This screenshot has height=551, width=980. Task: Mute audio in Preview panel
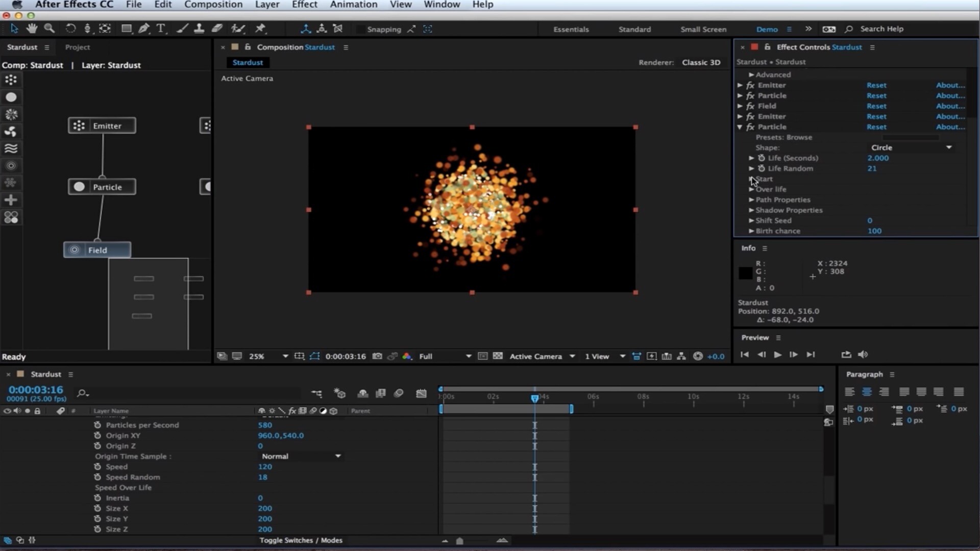(863, 355)
